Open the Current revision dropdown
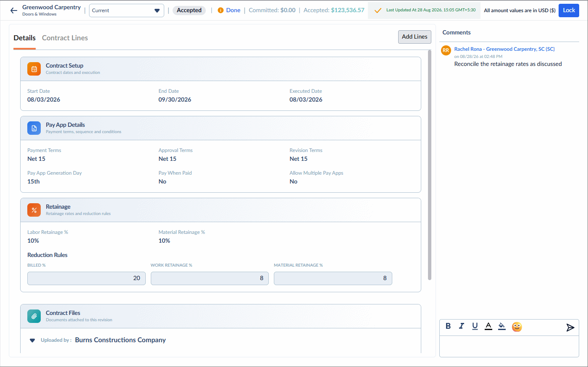This screenshot has height=367, width=588. 126,10
